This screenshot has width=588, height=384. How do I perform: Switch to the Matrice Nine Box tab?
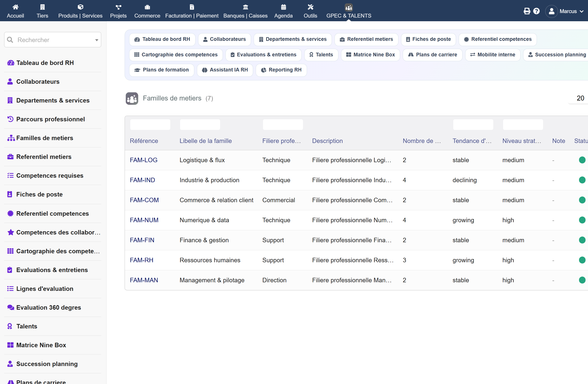[370, 55]
